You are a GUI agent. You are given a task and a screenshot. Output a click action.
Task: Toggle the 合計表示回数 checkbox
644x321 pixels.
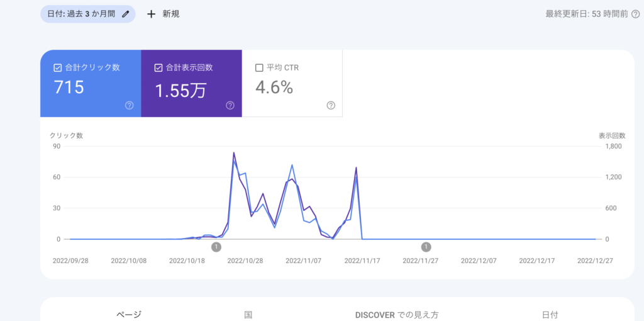[158, 68]
